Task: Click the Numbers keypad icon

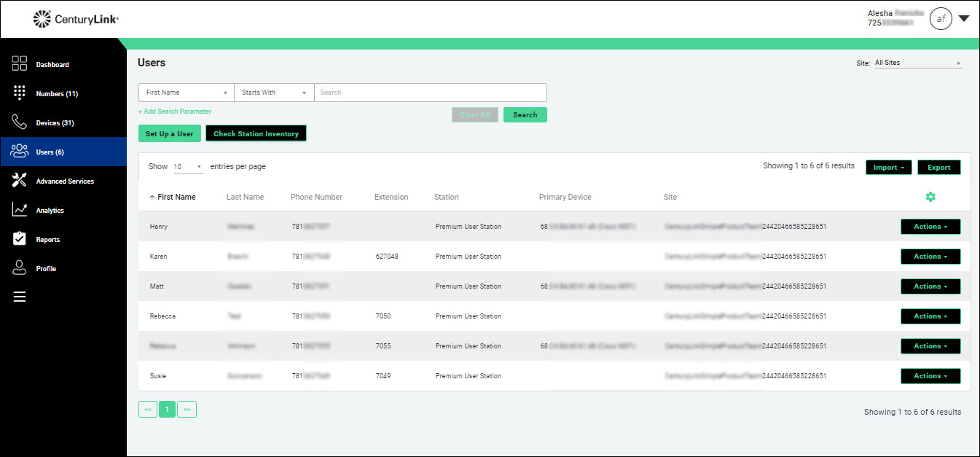Action: 20,93
